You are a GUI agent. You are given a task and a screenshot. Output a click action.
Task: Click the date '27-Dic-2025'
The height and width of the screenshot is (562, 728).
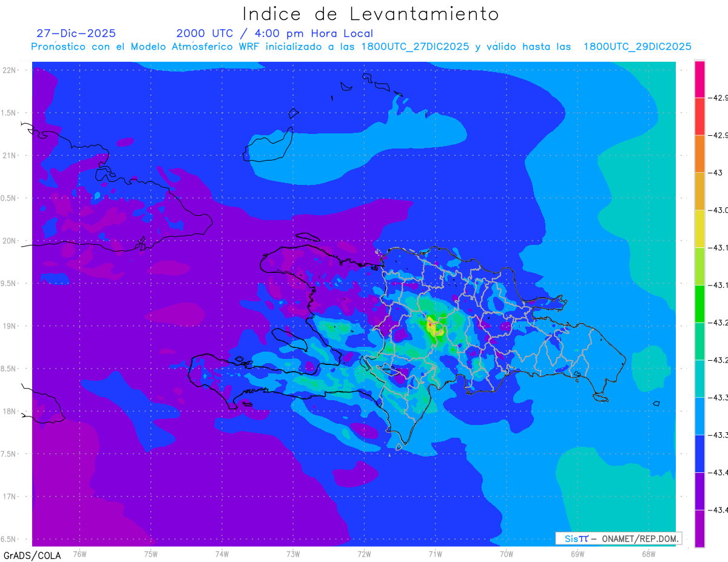tap(76, 33)
